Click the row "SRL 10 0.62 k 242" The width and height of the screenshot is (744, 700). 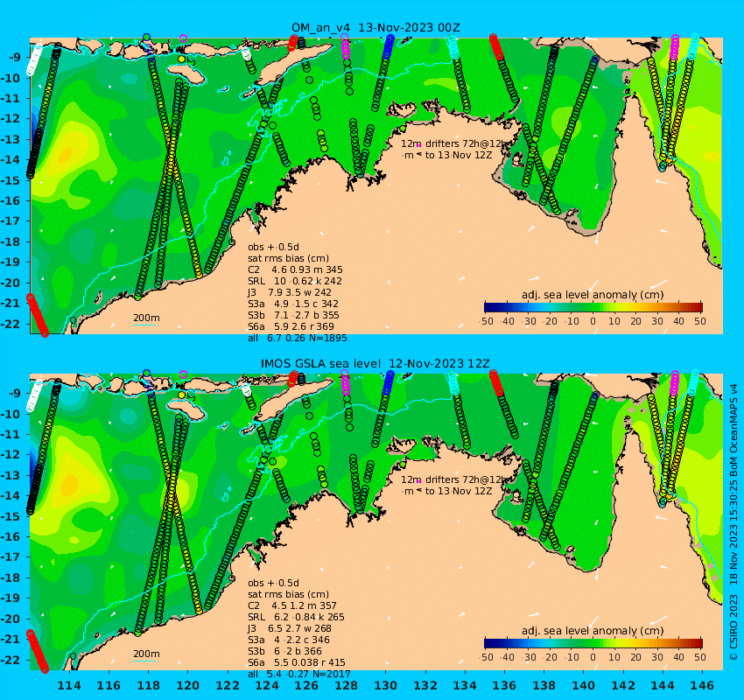pos(295,281)
